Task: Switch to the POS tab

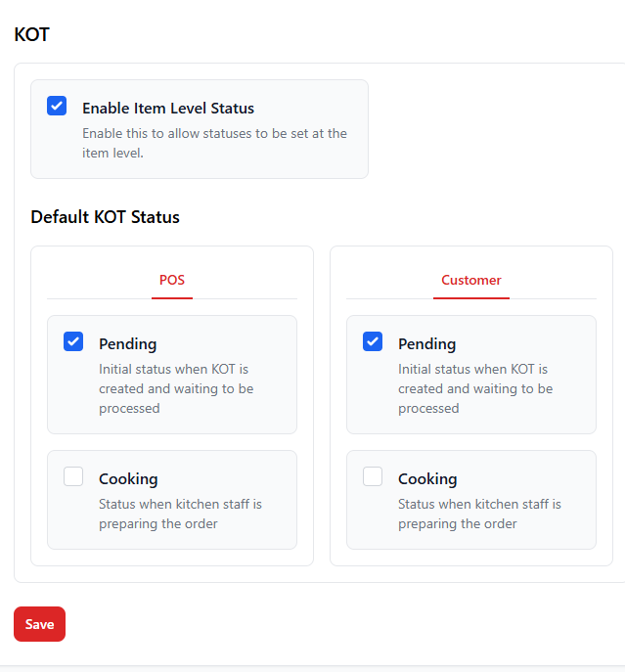Action: pyautogui.click(x=172, y=280)
